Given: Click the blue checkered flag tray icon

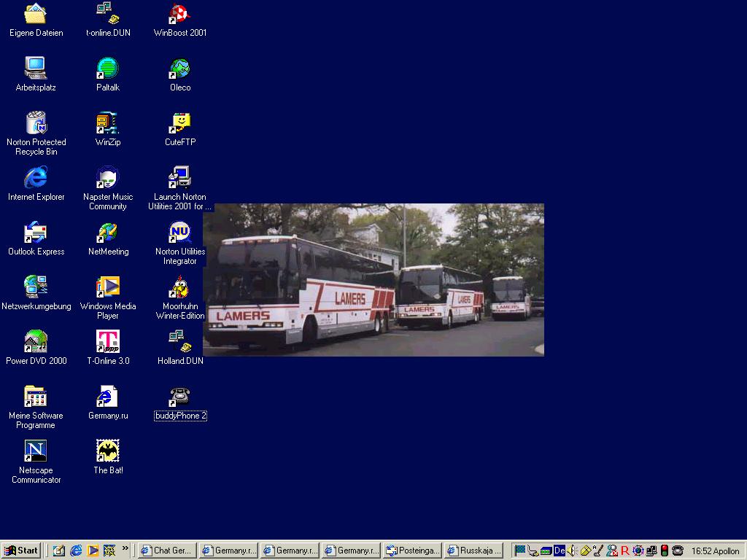Looking at the screenshot, I should pyautogui.click(x=519, y=551).
